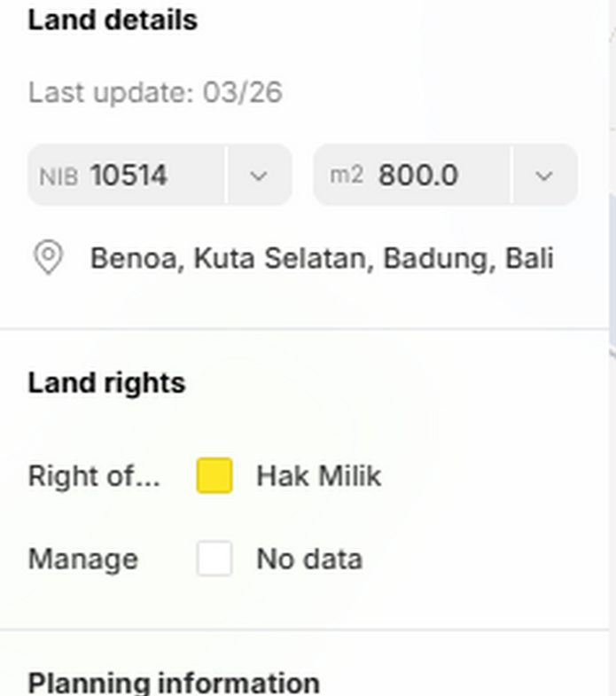616x696 pixels.
Task: Click the NIB 10514 value field
Action: (x=129, y=176)
